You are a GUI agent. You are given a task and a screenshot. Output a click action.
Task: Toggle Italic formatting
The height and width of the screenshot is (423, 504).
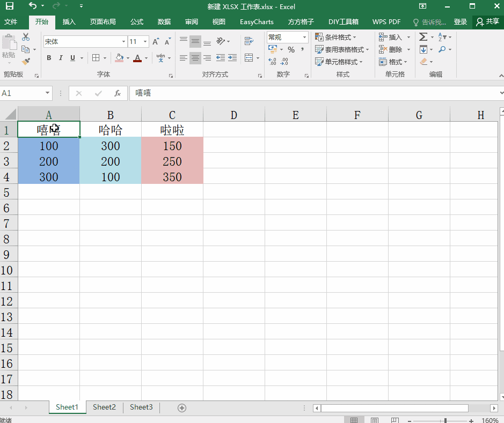tap(61, 58)
